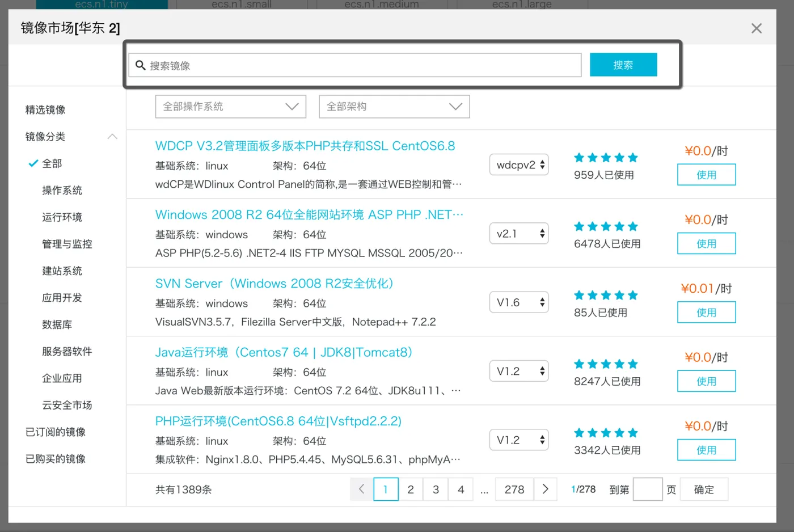Screen dimensions: 794x532
Task: Click the star rating of Windows 2008 R2 image
Action: tap(606, 226)
